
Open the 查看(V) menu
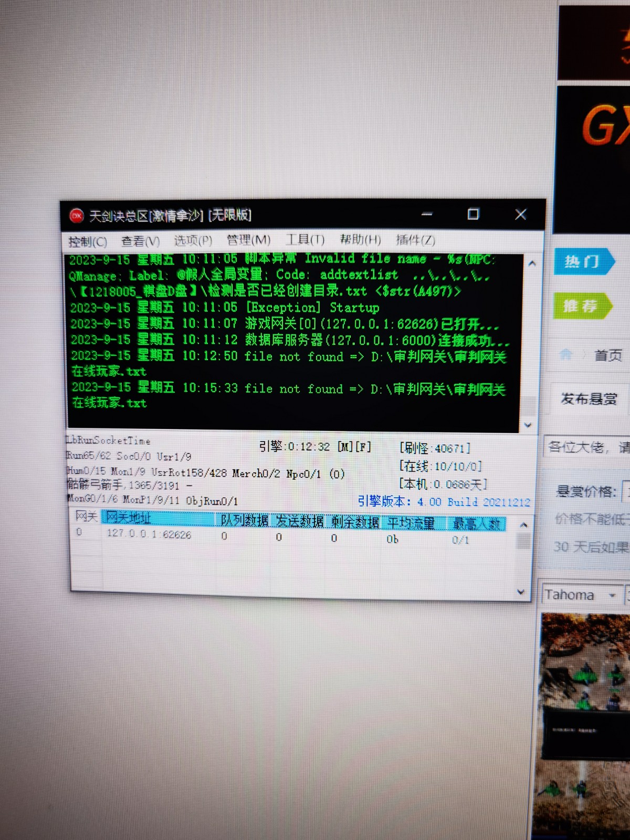[x=140, y=241]
